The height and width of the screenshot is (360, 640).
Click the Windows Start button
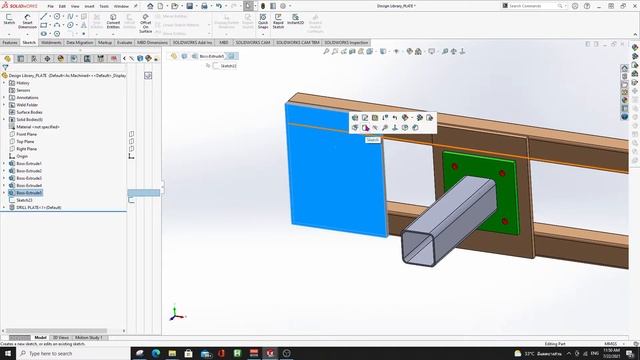pyautogui.click(x=7, y=353)
